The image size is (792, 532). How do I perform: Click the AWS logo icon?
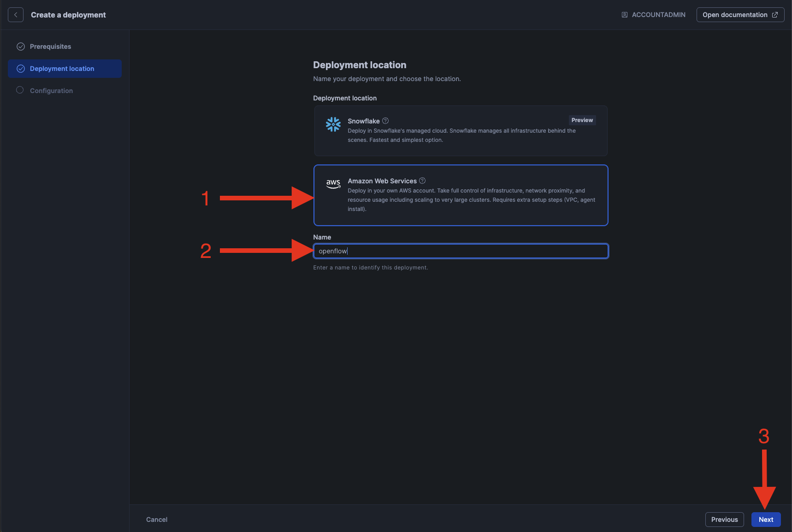click(x=333, y=183)
